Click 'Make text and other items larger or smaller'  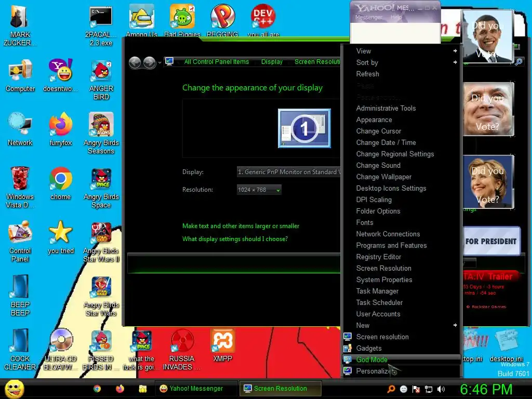coord(241,226)
